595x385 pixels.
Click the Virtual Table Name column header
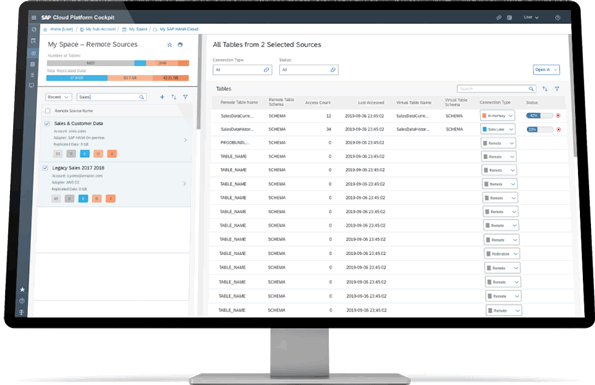pos(414,103)
